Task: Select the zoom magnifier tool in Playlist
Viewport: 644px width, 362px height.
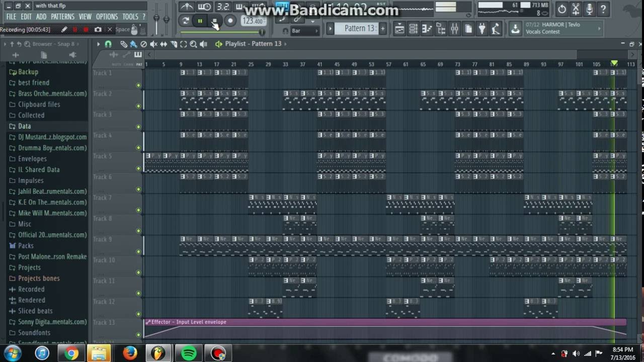Action: pos(193,44)
